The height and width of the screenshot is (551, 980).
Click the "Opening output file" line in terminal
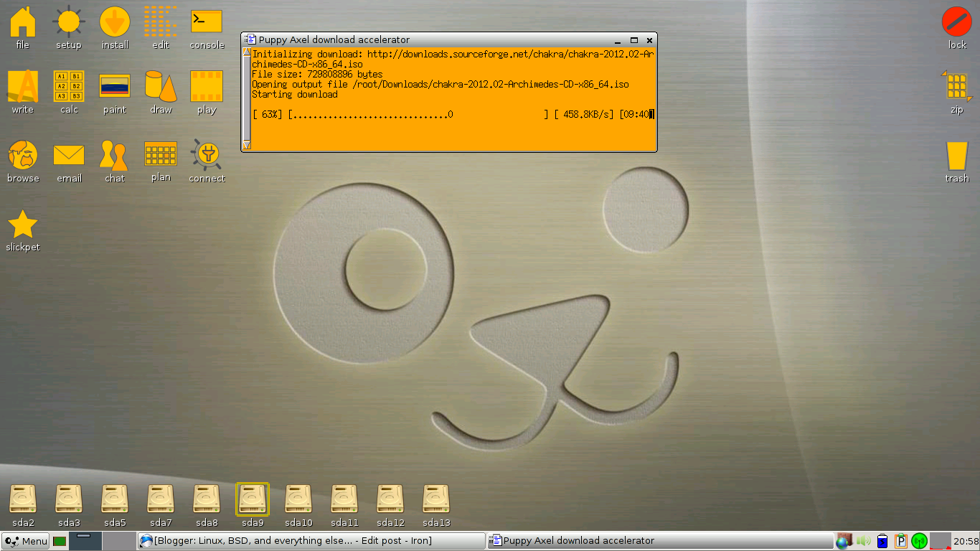point(440,84)
